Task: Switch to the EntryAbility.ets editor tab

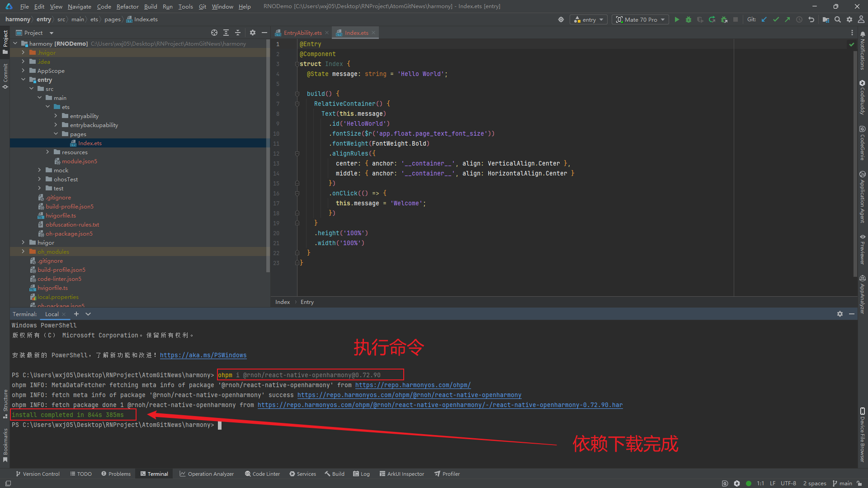Action: (x=302, y=33)
